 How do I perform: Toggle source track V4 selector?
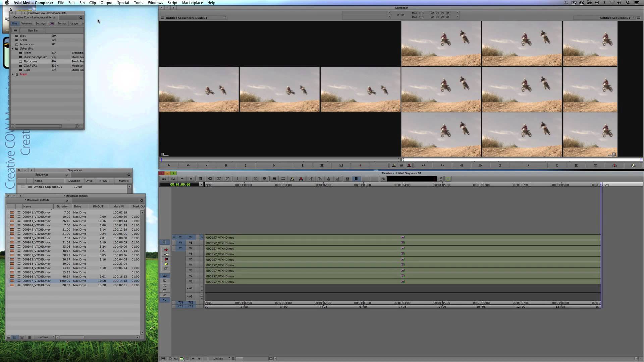(x=180, y=243)
